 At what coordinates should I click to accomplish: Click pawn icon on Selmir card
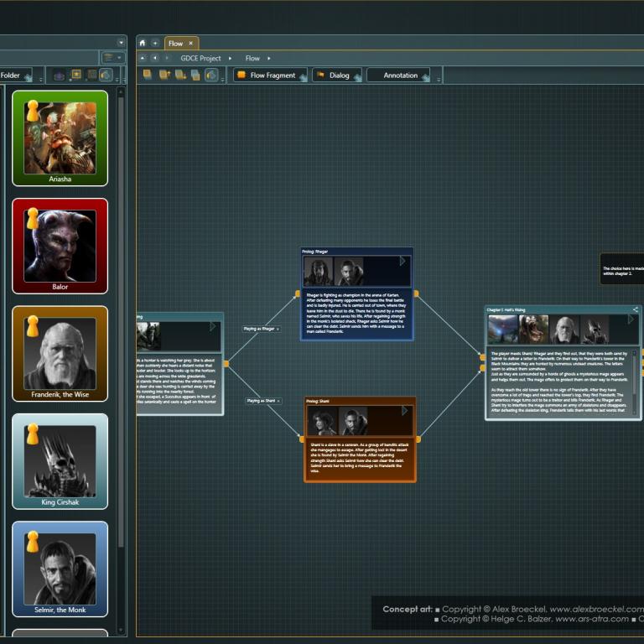[x=33, y=542]
